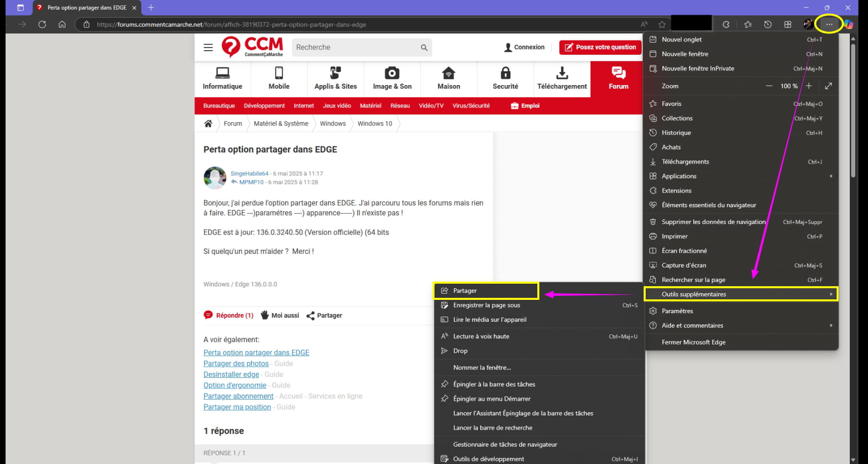Image resolution: width=868 pixels, height=464 pixels.
Task: Choose Enregistrer la page sous
Action: (539, 305)
